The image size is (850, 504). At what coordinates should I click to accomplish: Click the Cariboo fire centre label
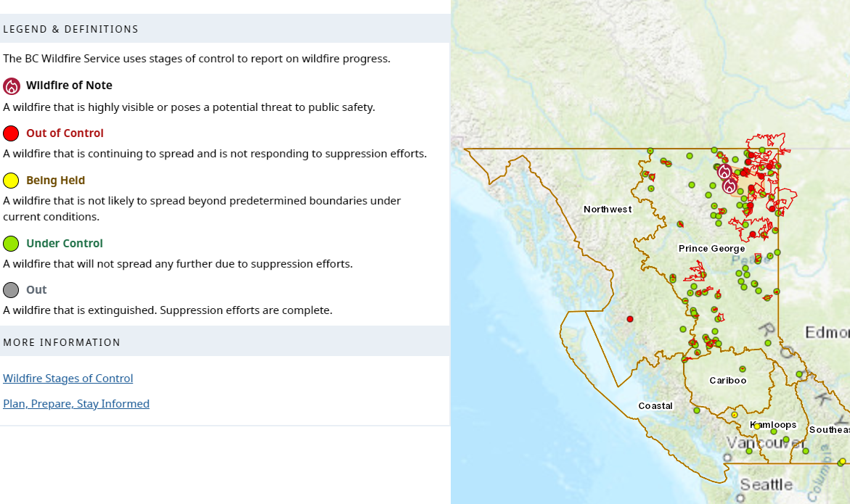727,381
